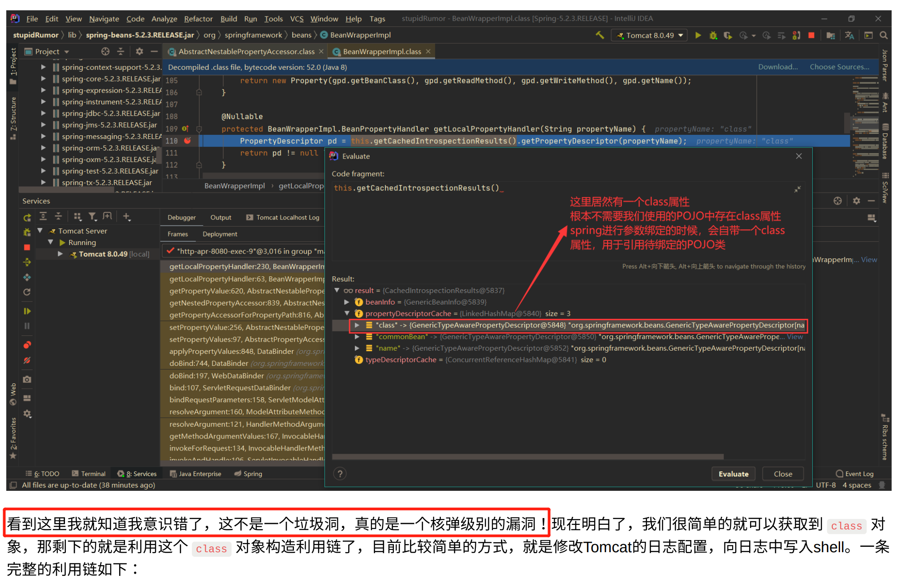Expand the spring-jms-5.2.3.RELEASE.jar node
The image size is (910, 588).
pyautogui.click(x=43, y=124)
